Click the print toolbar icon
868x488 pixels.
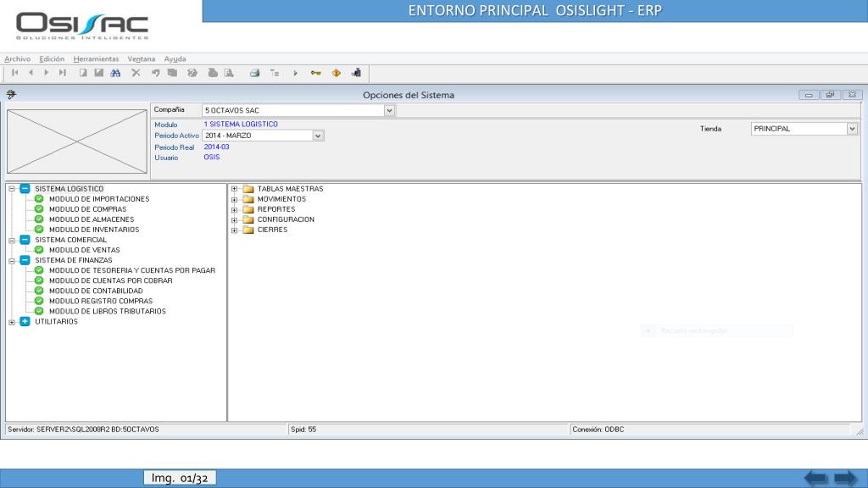pyautogui.click(x=254, y=73)
